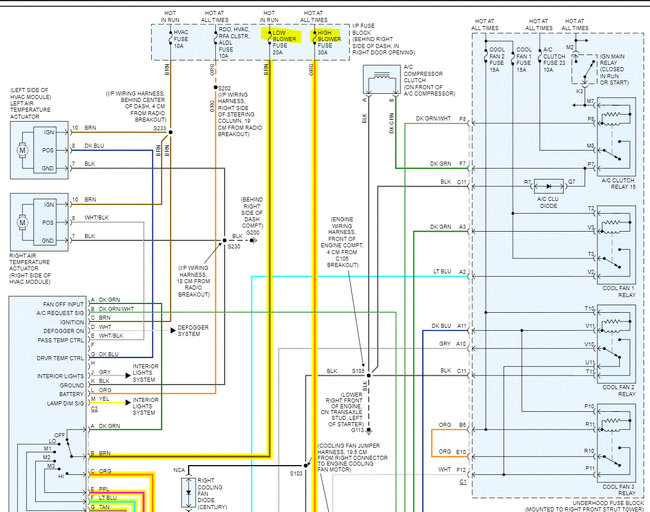Click the NCA label above the diode
Image resolution: width=650 pixels, height=512 pixels.
(x=179, y=470)
